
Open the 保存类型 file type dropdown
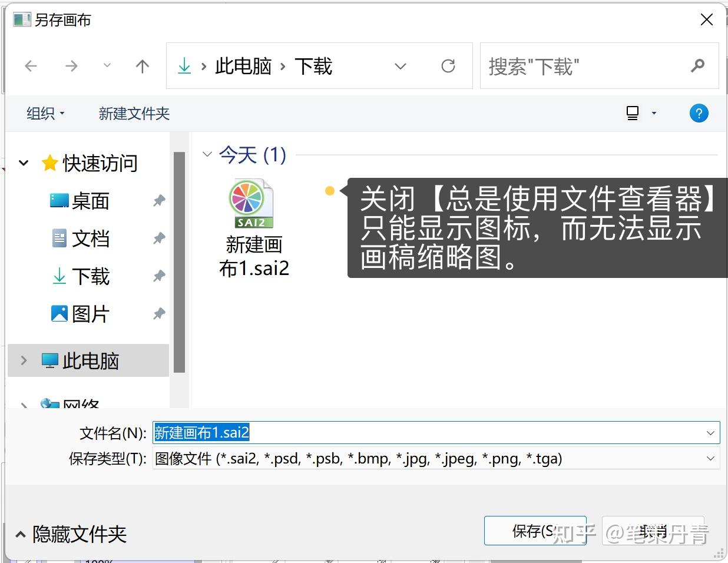pos(710,458)
